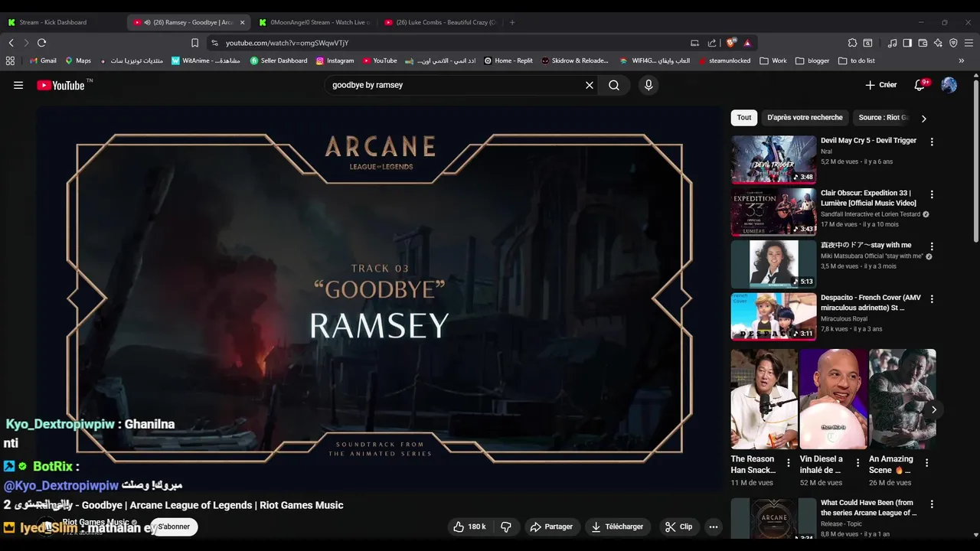The height and width of the screenshot is (551, 980).
Task: Open the Brave Shields lion icon
Action: point(730,43)
